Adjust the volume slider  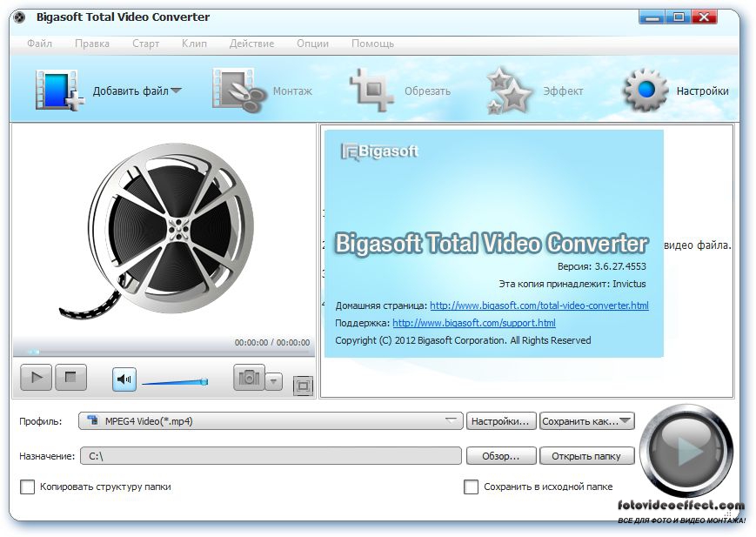click(175, 382)
